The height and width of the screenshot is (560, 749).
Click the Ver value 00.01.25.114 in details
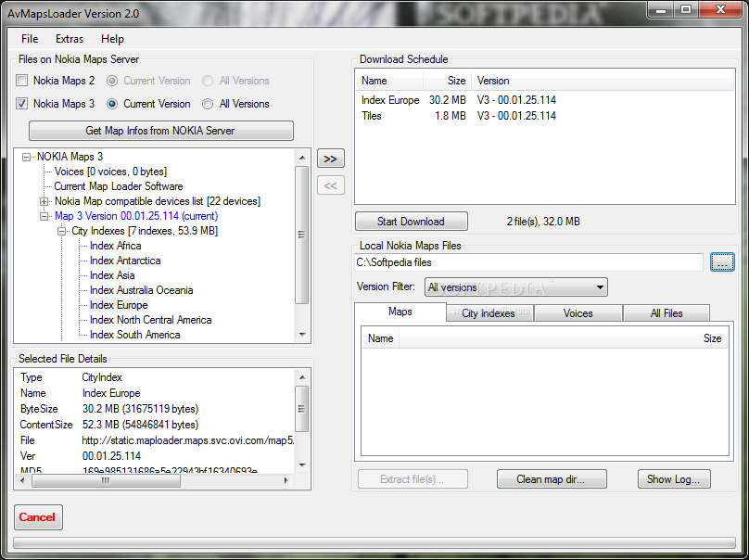[112, 456]
